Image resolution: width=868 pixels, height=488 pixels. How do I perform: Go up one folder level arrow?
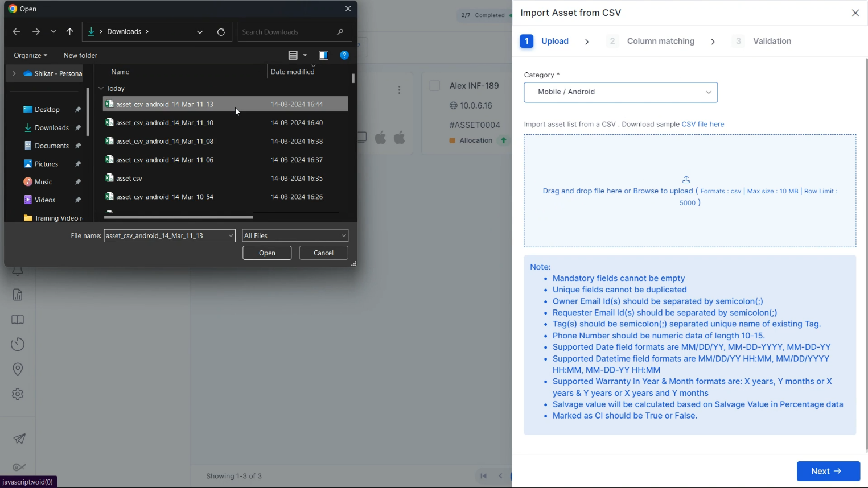coord(70,32)
